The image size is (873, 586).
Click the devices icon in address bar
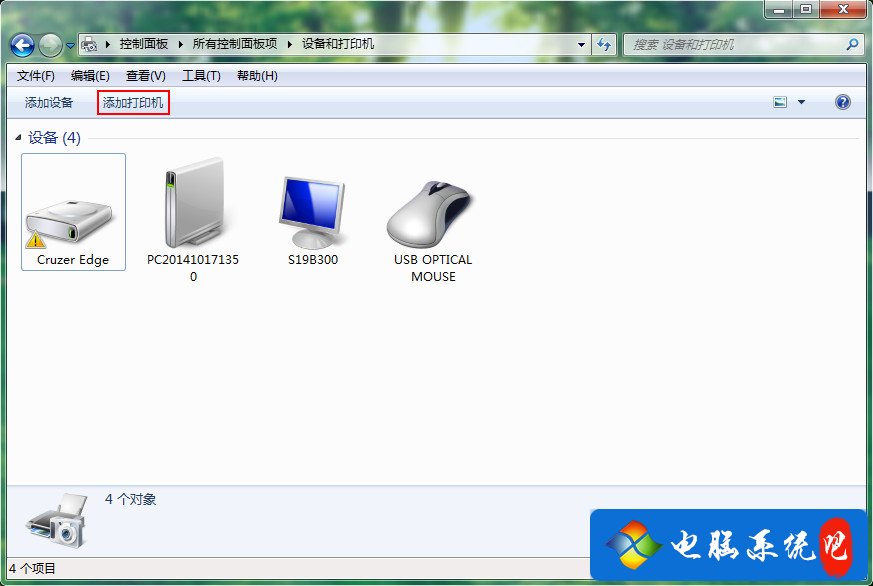(x=89, y=45)
